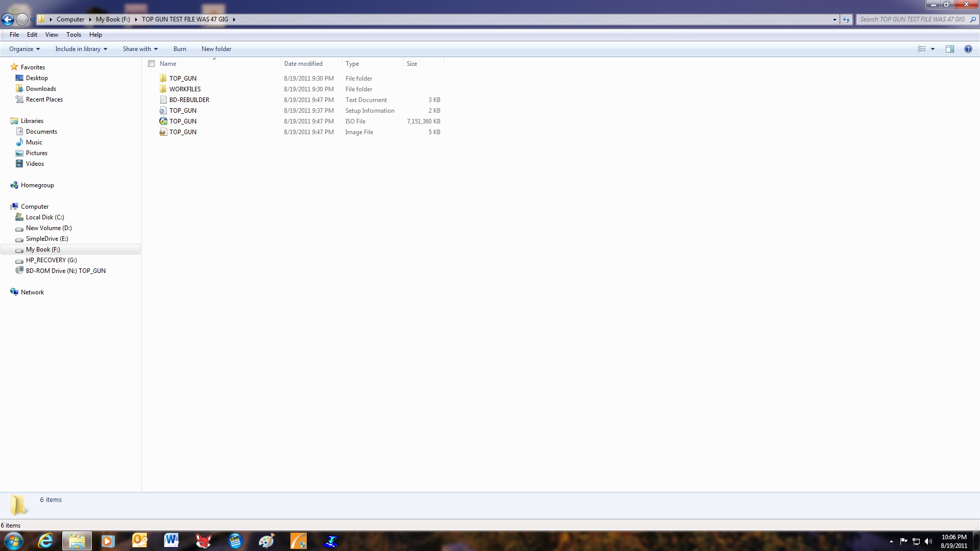Image resolution: width=980 pixels, height=551 pixels.
Task: Toggle the preview pane icon
Action: pyautogui.click(x=950, y=49)
